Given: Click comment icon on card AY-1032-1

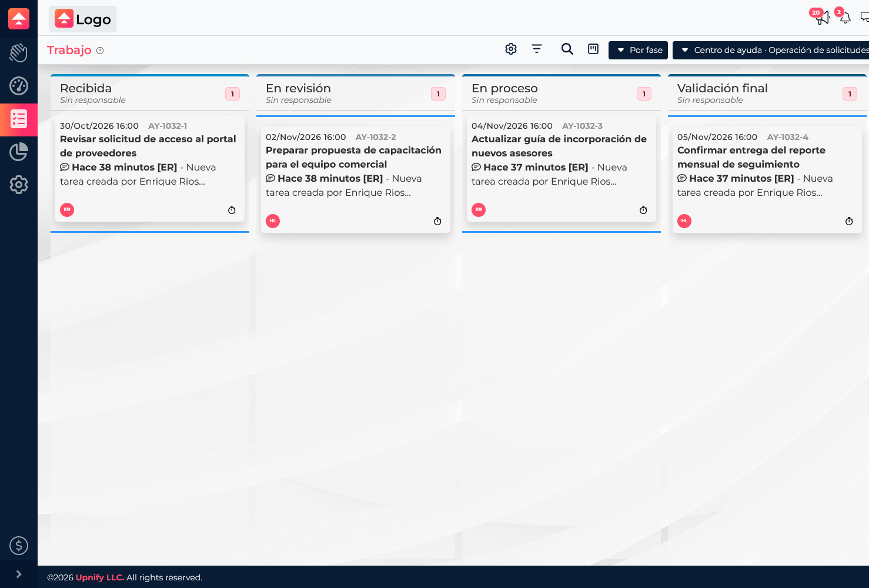Looking at the screenshot, I should point(65,167).
